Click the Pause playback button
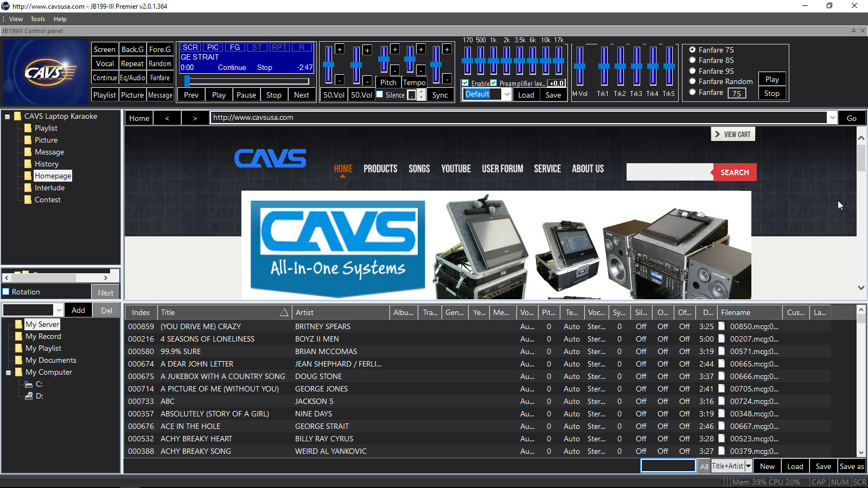Screen dimensions: 868x488 [x=246, y=95]
